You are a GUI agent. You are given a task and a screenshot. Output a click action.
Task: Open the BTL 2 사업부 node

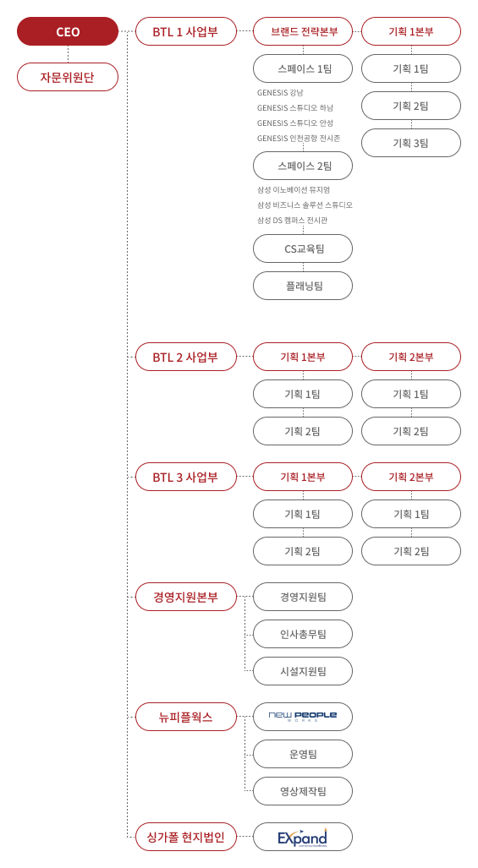(x=186, y=357)
